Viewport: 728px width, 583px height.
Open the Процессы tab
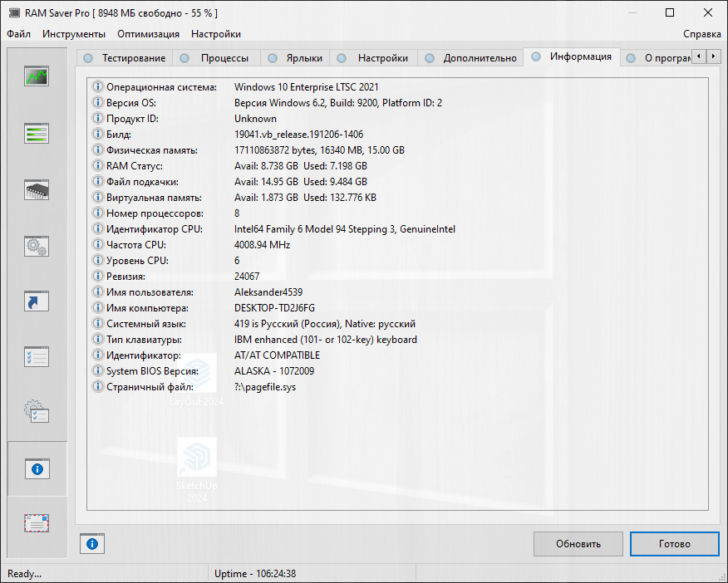click(224, 58)
